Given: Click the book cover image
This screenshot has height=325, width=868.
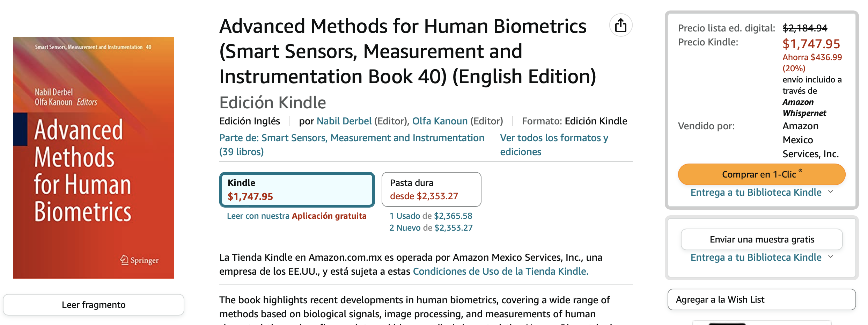Looking at the screenshot, I should tap(94, 157).
